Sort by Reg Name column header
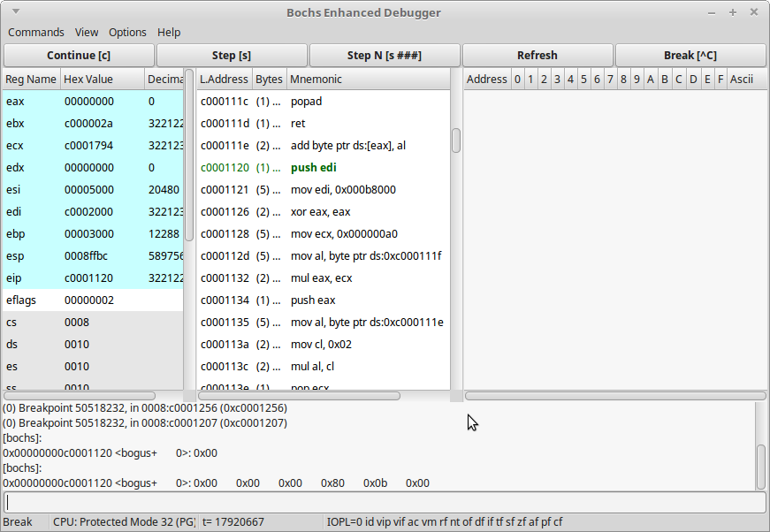This screenshot has width=770, height=532. 32,80
